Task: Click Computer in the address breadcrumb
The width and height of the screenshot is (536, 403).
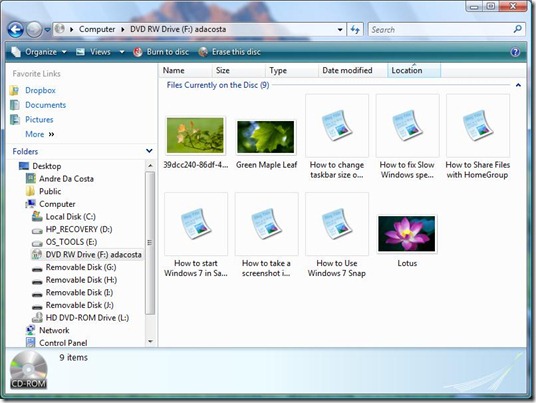Action: click(97, 30)
